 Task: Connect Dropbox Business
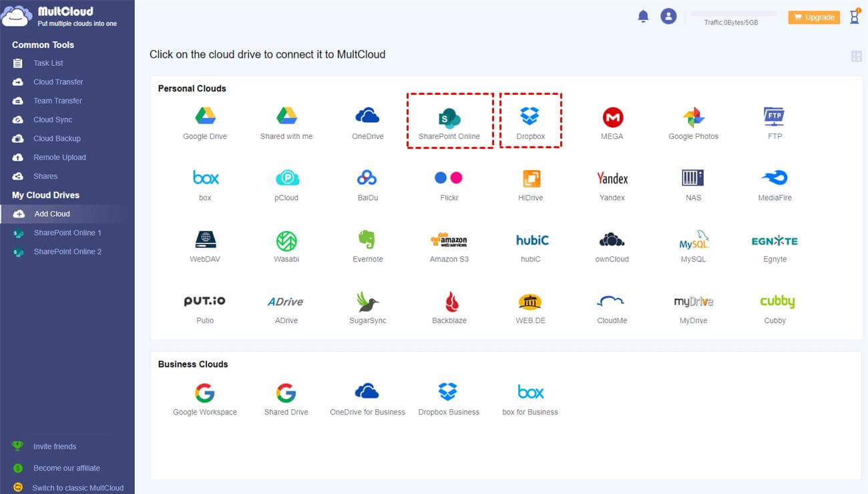[x=449, y=399]
